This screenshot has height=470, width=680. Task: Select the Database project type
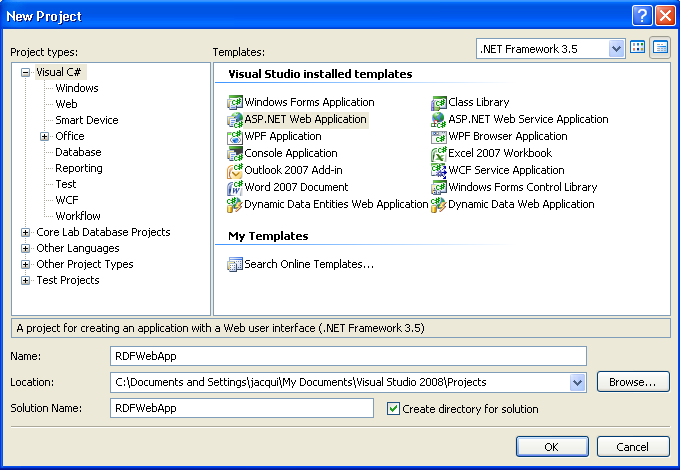[x=78, y=152]
